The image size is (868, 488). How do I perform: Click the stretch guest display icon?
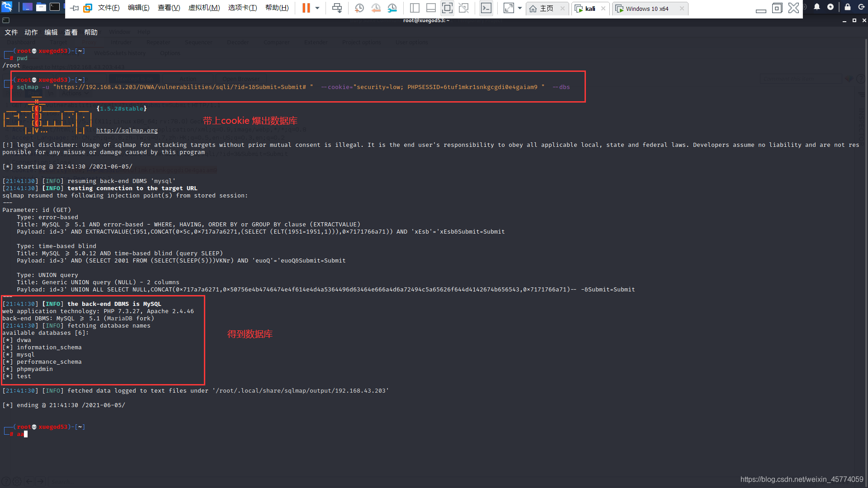pyautogui.click(x=509, y=8)
